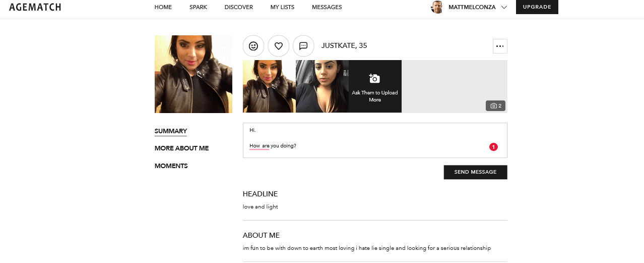Image resolution: width=644 pixels, height=263 pixels.
Task: Click the UPGRADE button
Action: click(537, 7)
